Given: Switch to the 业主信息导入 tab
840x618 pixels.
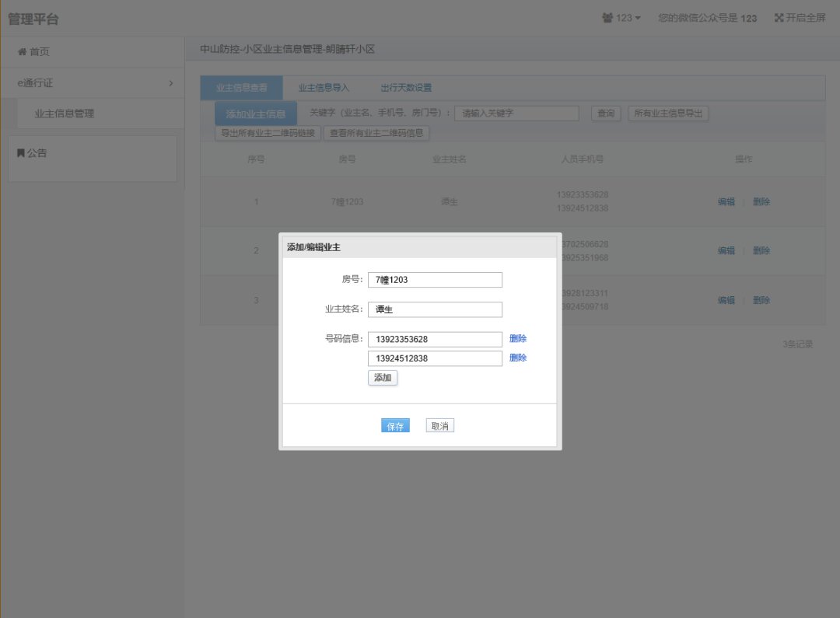Looking at the screenshot, I should pyautogui.click(x=324, y=88).
